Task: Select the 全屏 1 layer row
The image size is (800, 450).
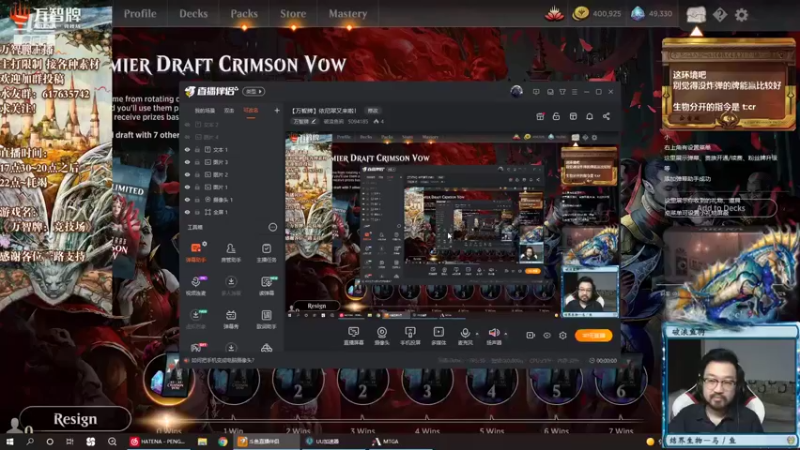Action: click(x=232, y=212)
